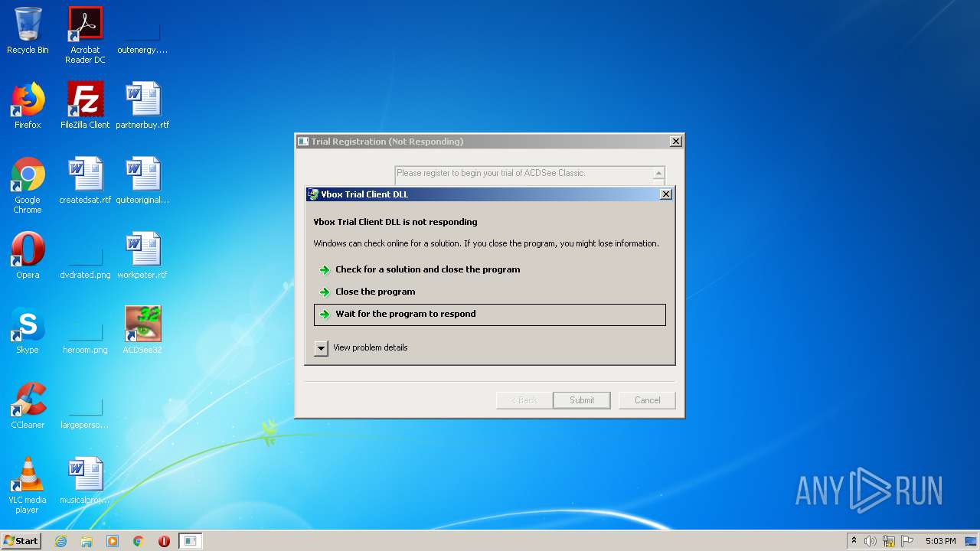Click the 5:03 PM taskbar clock
The height and width of the screenshot is (551, 980).
point(940,541)
